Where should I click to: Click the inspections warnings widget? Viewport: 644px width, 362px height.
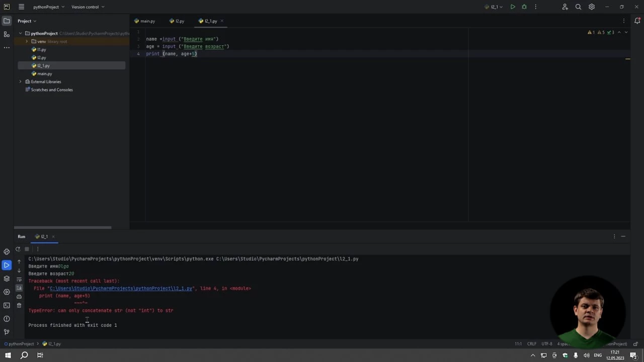tap(601, 32)
